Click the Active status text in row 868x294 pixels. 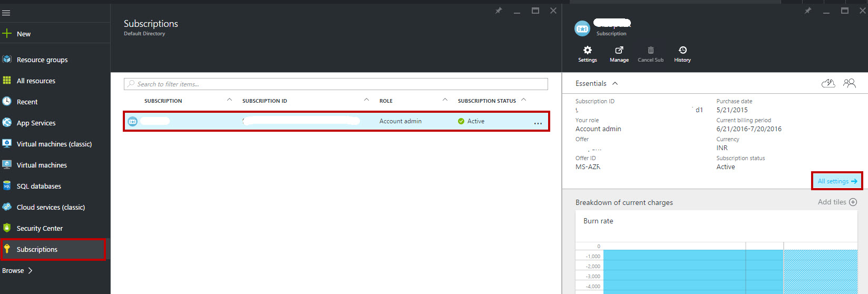[x=476, y=121]
